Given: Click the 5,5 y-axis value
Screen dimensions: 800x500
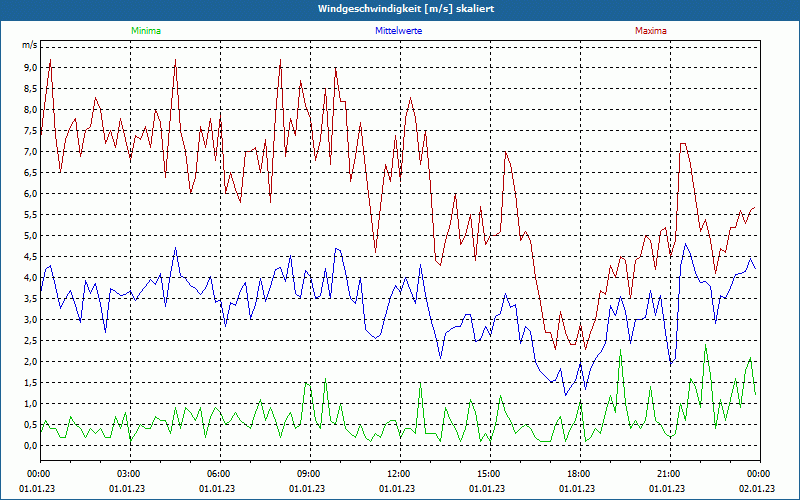Looking at the screenshot, I should (29, 215).
